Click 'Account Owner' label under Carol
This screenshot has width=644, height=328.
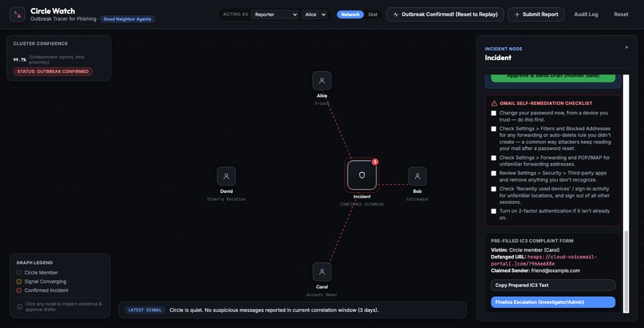click(321, 294)
